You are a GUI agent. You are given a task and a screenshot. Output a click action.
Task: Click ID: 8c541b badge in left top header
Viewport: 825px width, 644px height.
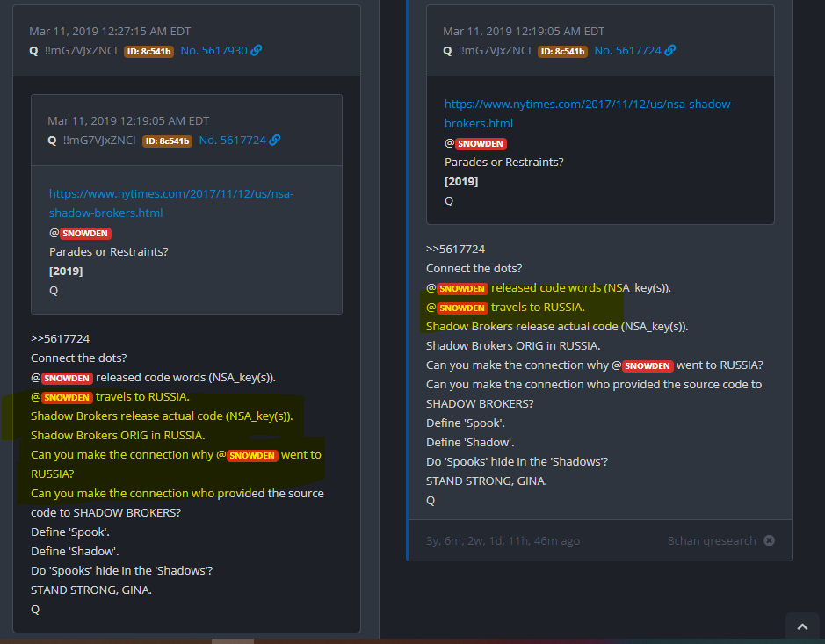148,52
